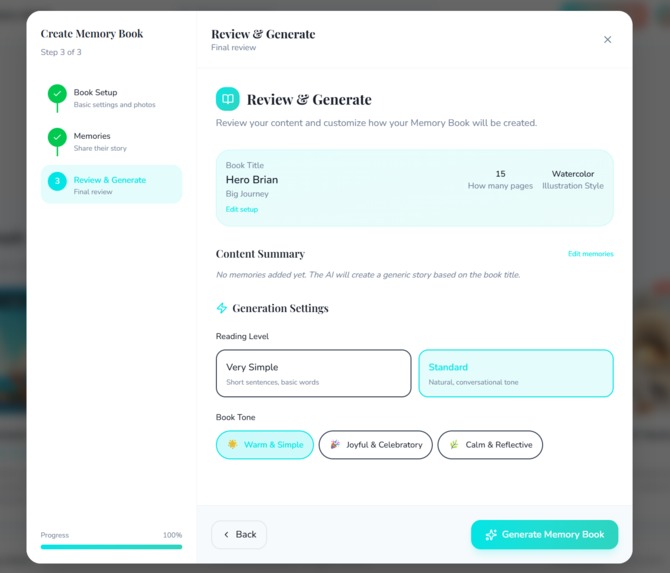Click the 100% progress value
This screenshot has width=670, height=573.
(x=172, y=535)
